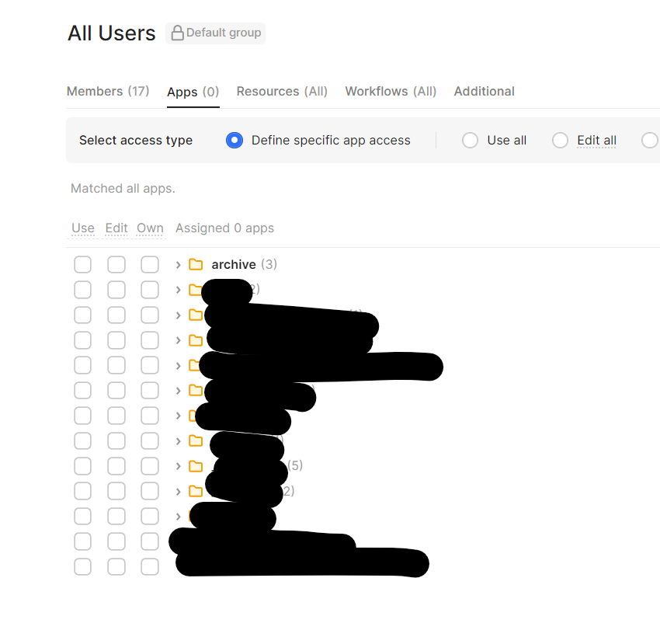Check the Use checkbox for archive
The height and width of the screenshot is (644, 660).
(83, 264)
